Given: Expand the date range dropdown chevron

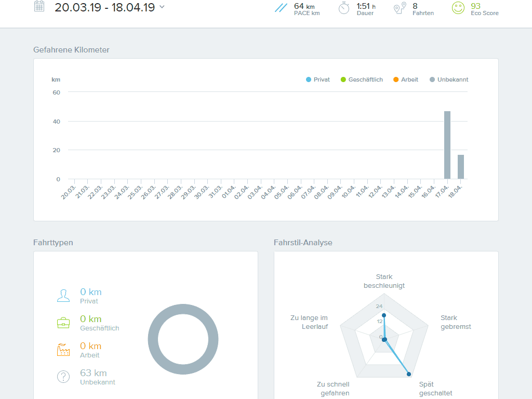Looking at the screenshot, I should 162,6.
